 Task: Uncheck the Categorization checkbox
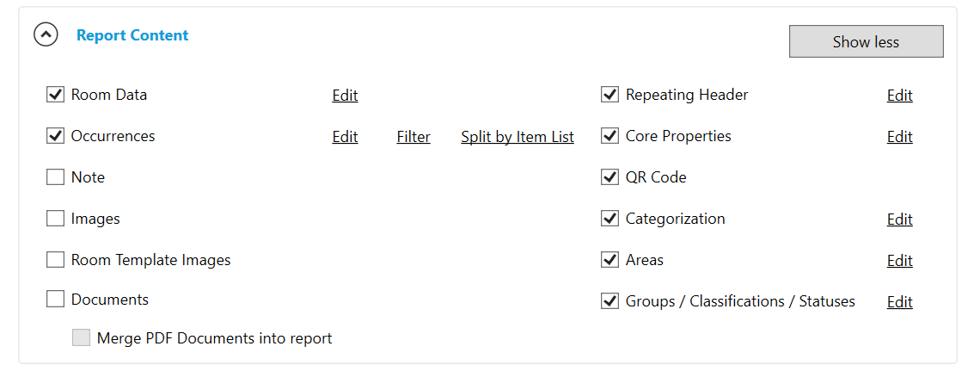[x=610, y=219]
